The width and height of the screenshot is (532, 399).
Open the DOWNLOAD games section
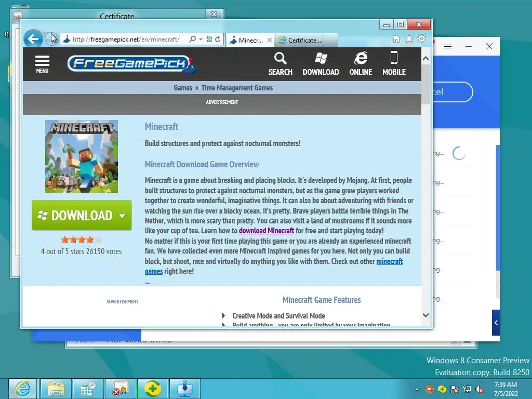[321, 64]
